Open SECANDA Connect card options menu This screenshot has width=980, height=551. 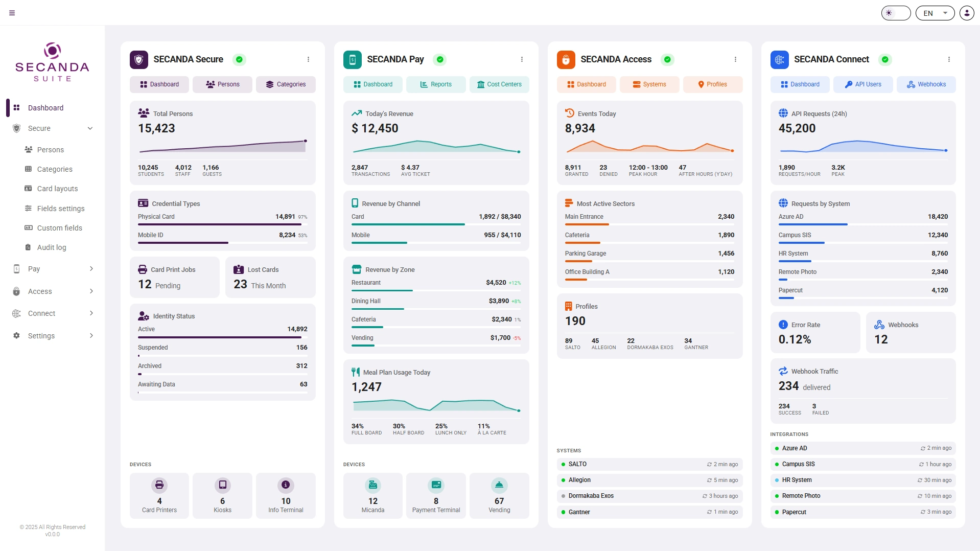tap(949, 59)
